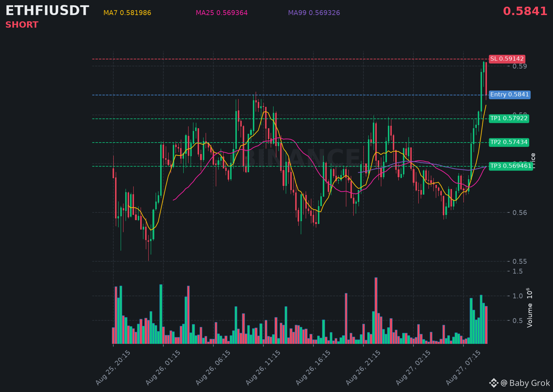Image resolution: width=553 pixels, height=392 pixels.
Task: Click the SHORT position label
Action: pyautogui.click(x=22, y=25)
